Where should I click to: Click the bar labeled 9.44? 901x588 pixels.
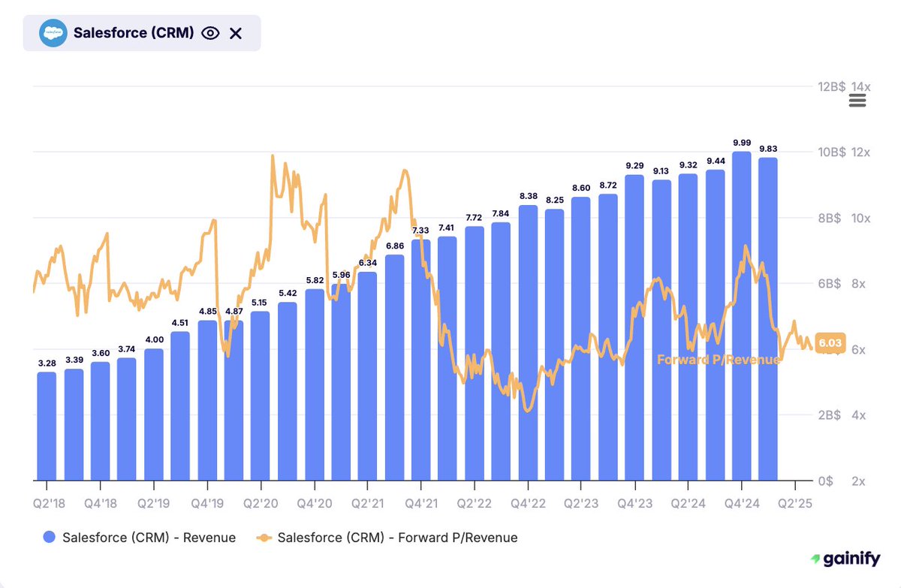pyautogui.click(x=715, y=325)
